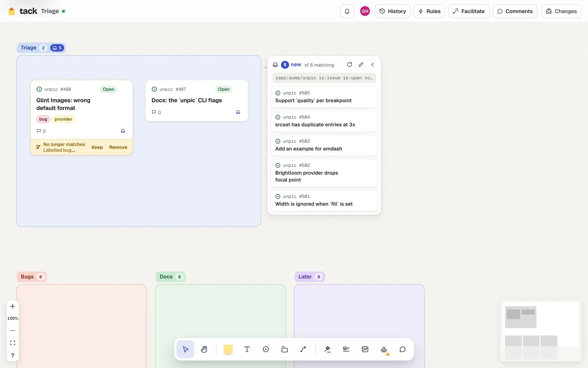Click the QH user avatar
Image resolution: width=588 pixels, height=368 pixels.
(x=365, y=11)
